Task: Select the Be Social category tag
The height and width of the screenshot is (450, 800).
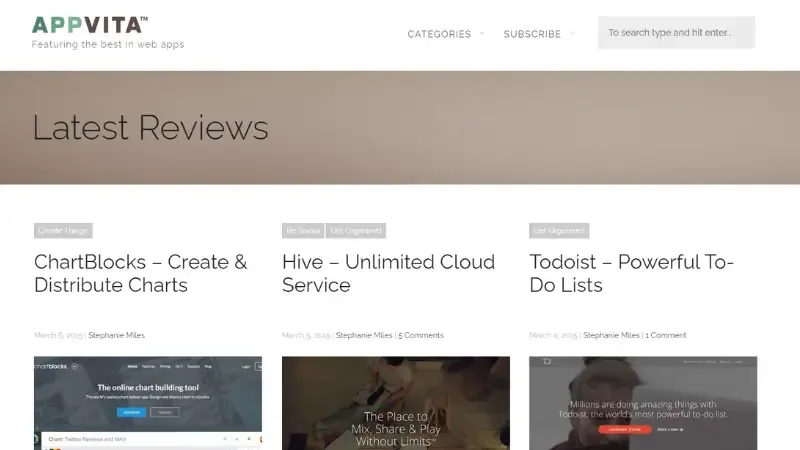Action: [x=302, y=231]
